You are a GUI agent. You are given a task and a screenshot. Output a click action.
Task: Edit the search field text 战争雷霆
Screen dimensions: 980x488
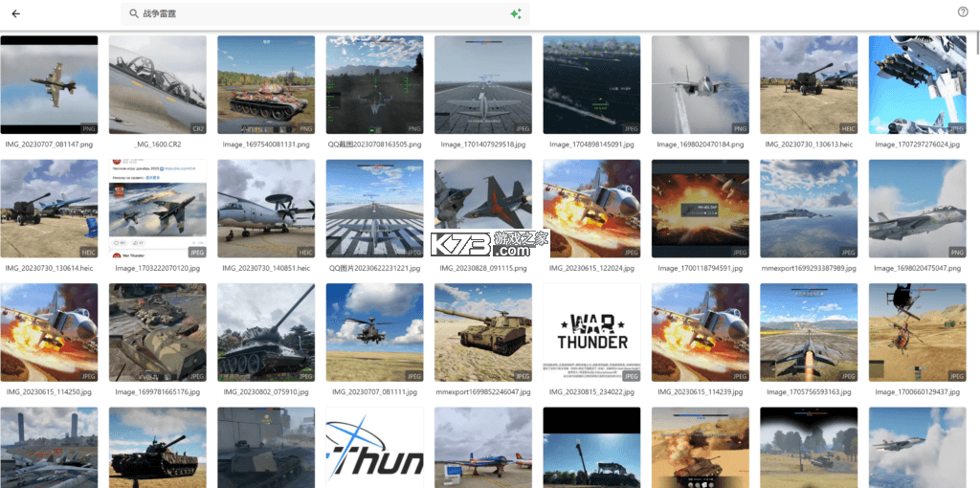[x=159, y=13]
